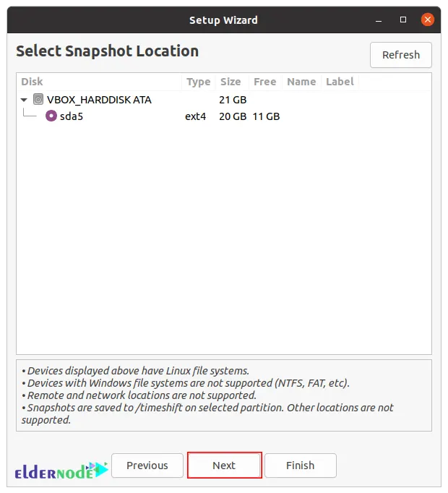Collapse the VBOX_HARDDISK ATA tree arrow
448x493 pixels.
tap(24, 100)
